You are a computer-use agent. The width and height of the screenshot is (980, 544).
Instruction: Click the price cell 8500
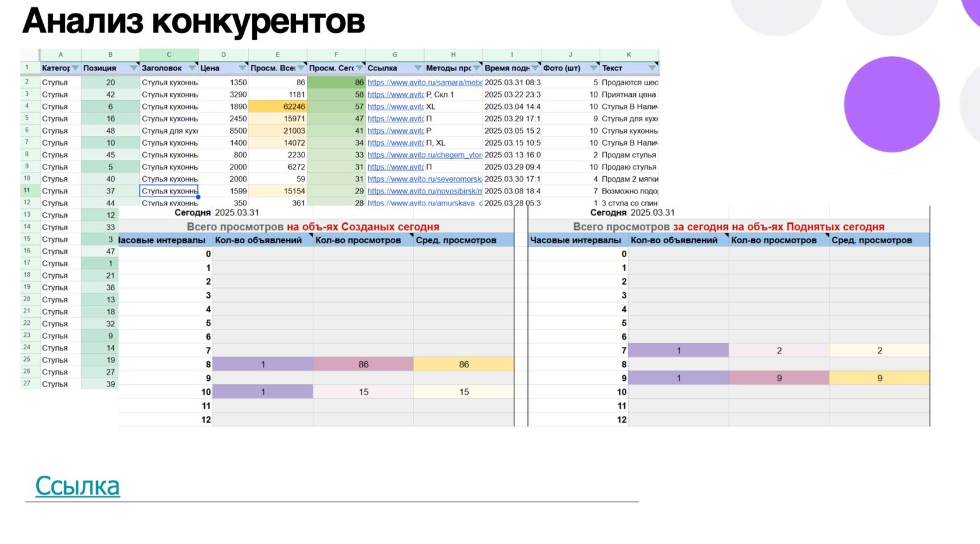click(x=223, y=131)
